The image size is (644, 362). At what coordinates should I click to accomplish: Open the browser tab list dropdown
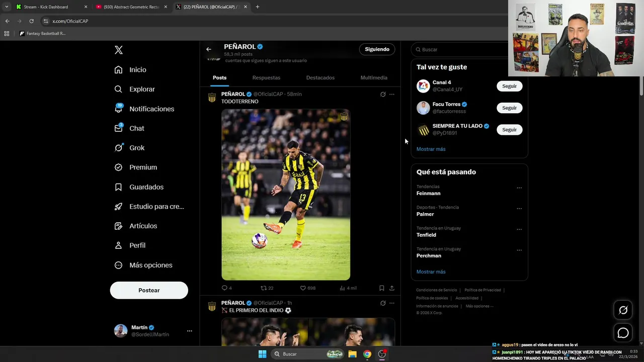coord(7,7)
